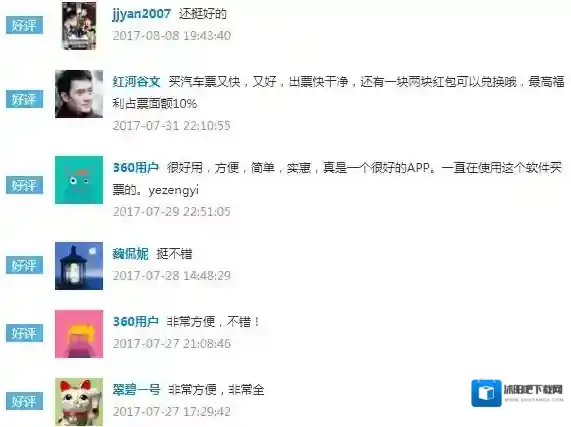The width and height of the screenshot is (571, 427).
Task: Click the 2017-07-29 22:51:05 review timestamp
Action: pos(172,211)
